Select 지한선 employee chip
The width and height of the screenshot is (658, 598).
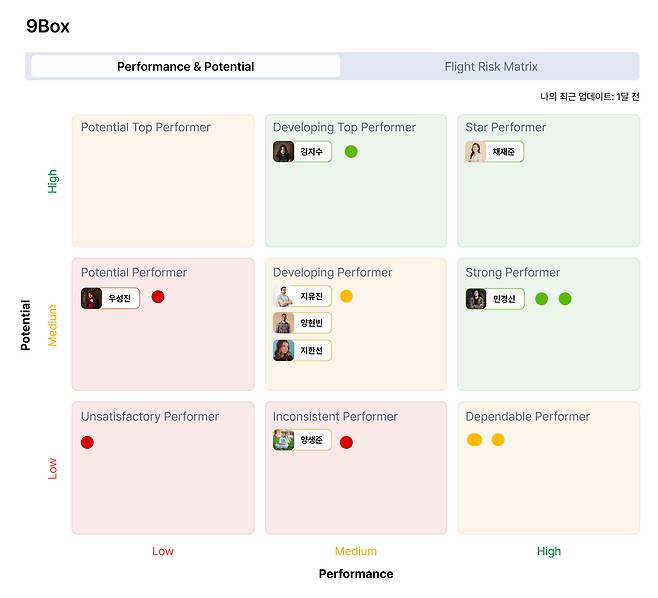pos(302,350)
